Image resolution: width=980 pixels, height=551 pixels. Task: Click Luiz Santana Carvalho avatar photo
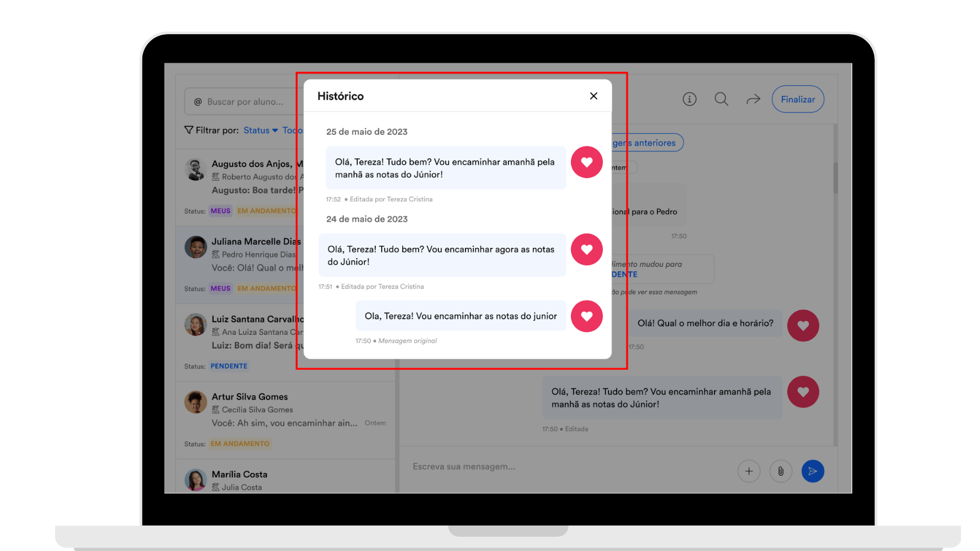pos(195,324)
